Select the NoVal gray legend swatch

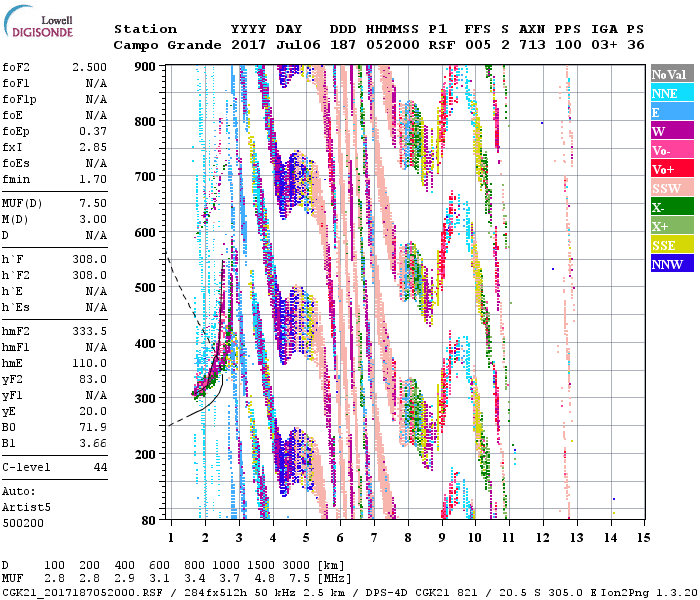click(672, 74)
